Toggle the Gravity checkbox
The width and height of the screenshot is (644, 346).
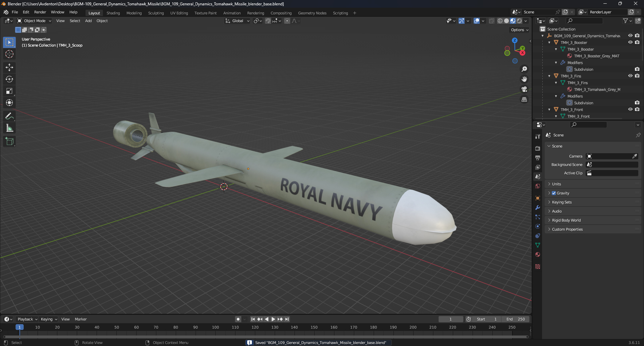tap(554, 193)
